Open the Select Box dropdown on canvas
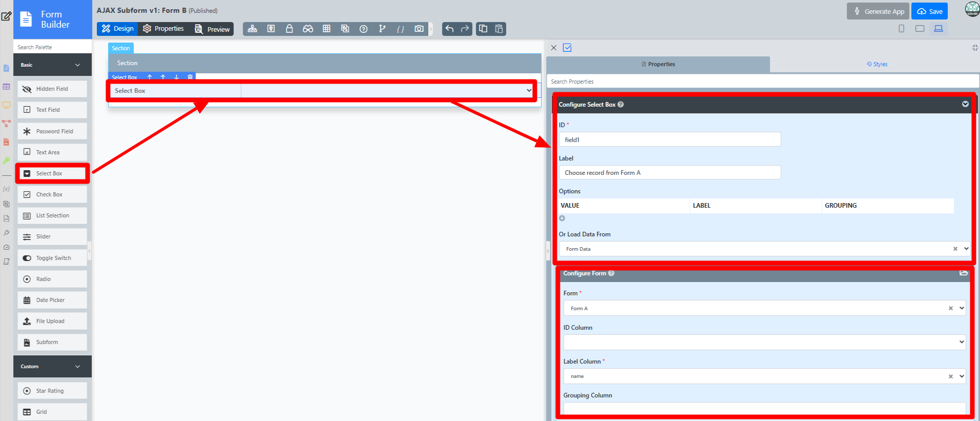 387,91
